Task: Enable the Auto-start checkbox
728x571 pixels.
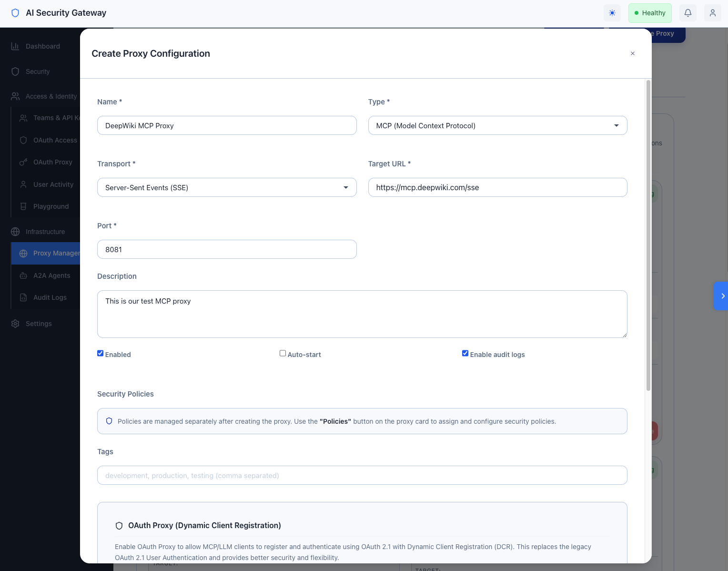Action: 283,353
